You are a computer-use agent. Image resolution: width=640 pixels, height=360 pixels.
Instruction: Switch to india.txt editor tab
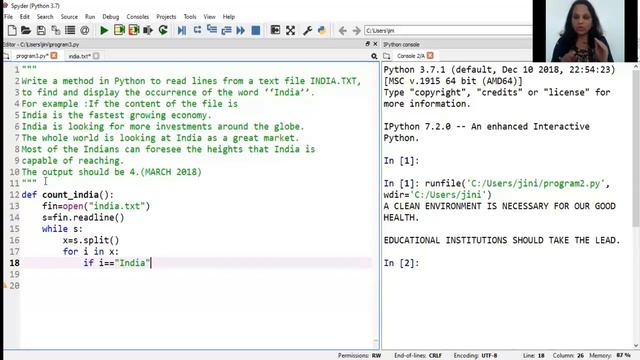click(79, 56)
